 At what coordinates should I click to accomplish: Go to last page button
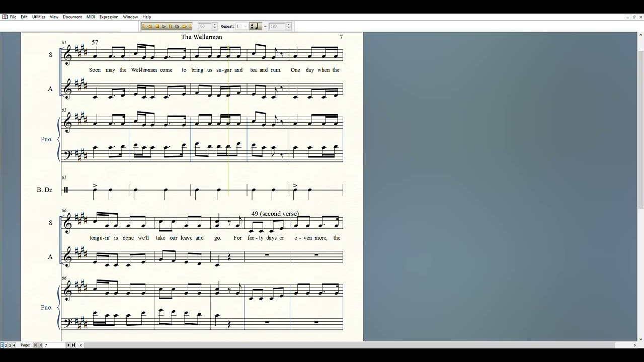tap(73, 345)
